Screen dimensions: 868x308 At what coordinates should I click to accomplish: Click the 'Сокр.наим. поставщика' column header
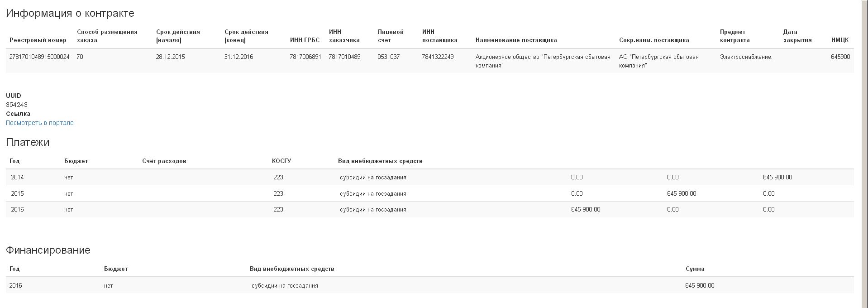[x=654, y=40]
